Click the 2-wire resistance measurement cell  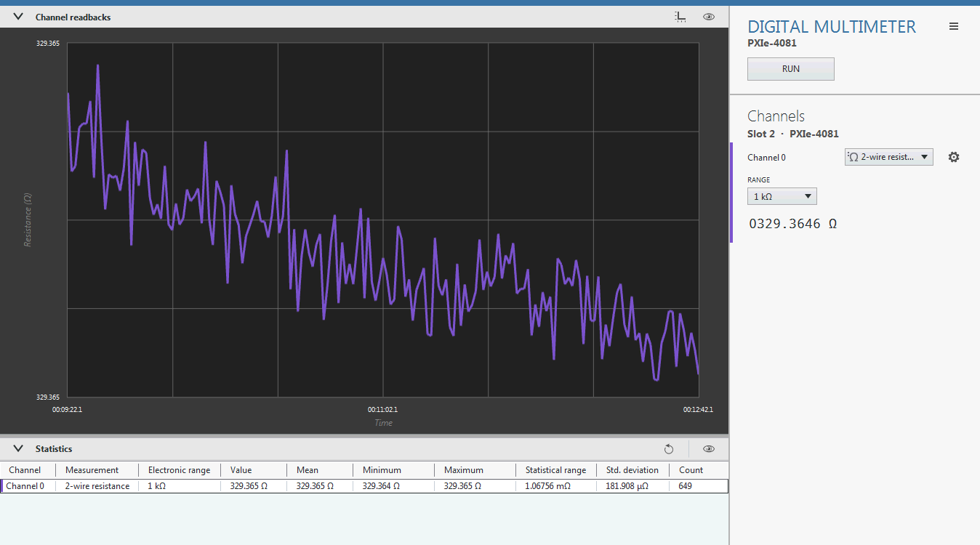[97, 486]
